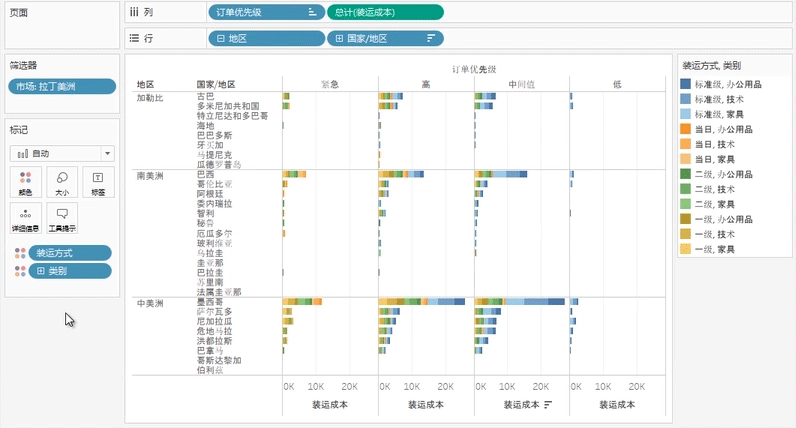Open the Size (大小) marks card
Viewport: 796px width, 428px height.
click(x=62, y=181)
